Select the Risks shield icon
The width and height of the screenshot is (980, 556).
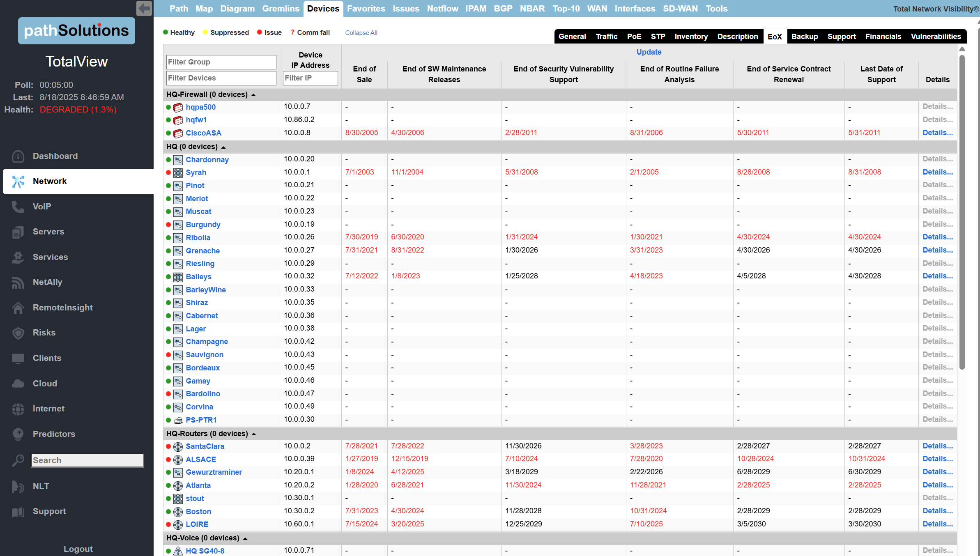(18, 333)
